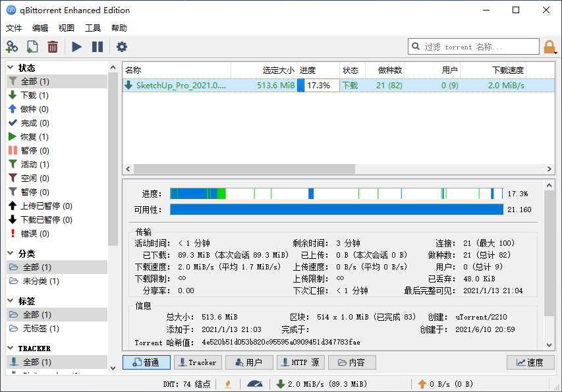Image resolution: width=562 pixels, height=392 pixels.
Task: Click the add torrent link icon
Action: coord(12,47)
